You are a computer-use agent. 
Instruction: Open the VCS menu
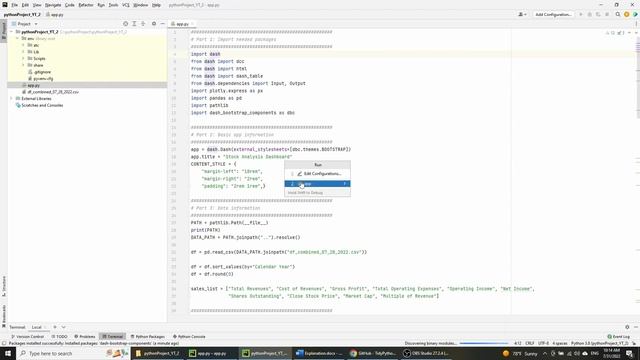click(x=126, y=5)
